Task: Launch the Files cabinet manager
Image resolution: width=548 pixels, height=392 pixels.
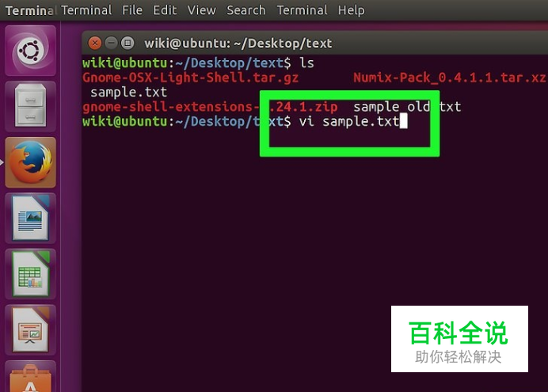Action: [x=30, y=106]
